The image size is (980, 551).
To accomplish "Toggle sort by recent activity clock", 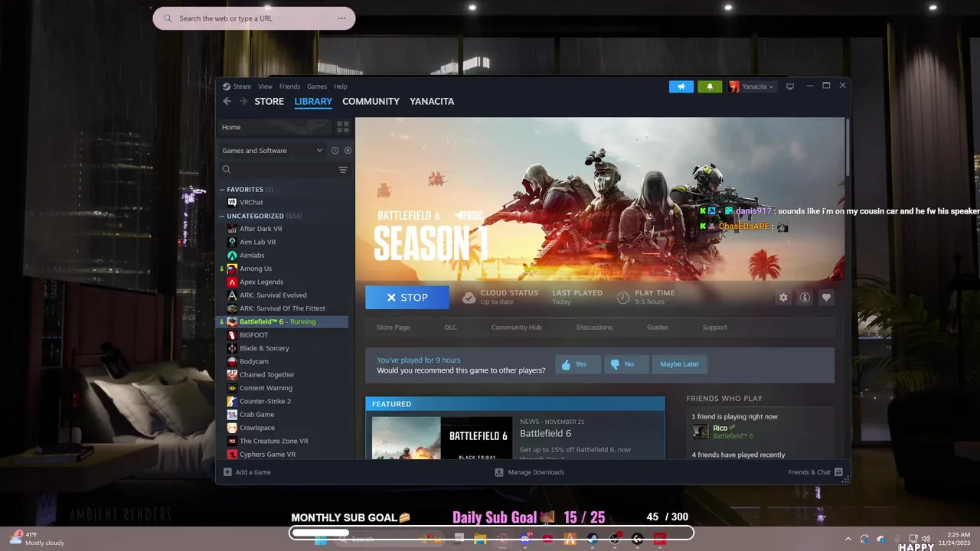I will 335,151.
